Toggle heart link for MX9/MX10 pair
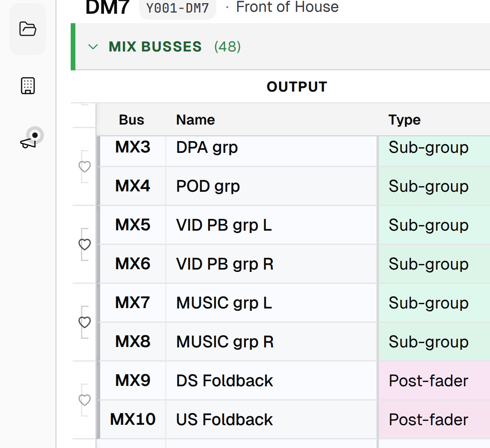The image size is (490, 448). click(84, 400)
